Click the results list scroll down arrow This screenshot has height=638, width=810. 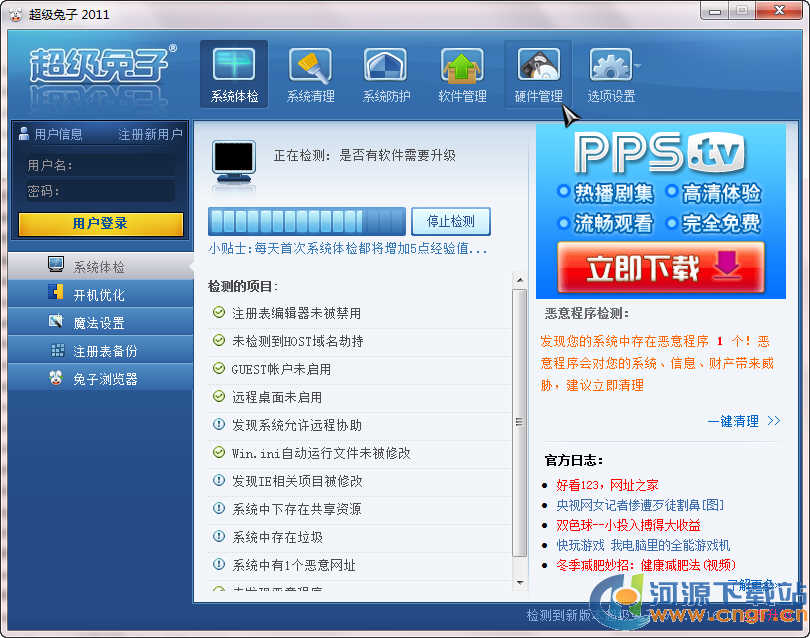[x=520, y=583]
